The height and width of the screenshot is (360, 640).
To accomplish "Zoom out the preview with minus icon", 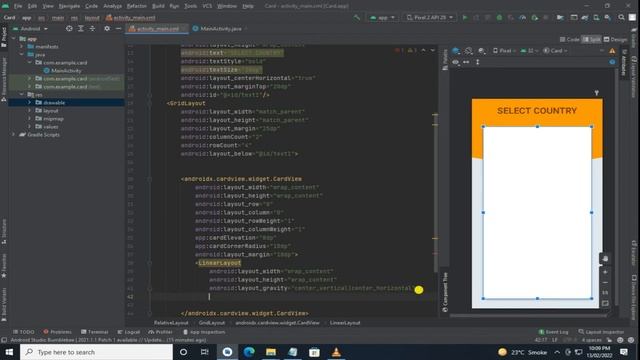I will (605, 282).
